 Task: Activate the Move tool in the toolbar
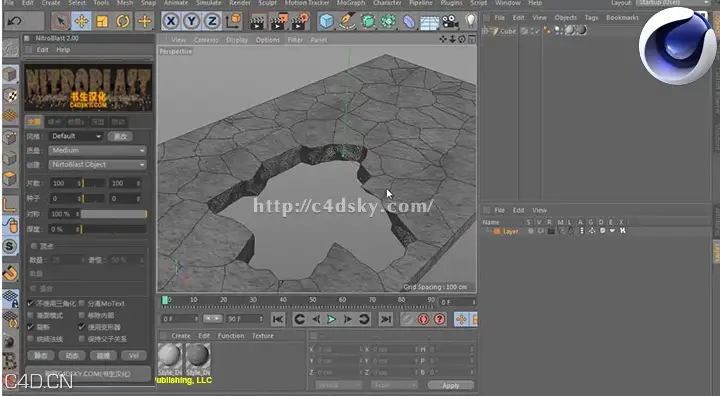[x=81, y=21]
